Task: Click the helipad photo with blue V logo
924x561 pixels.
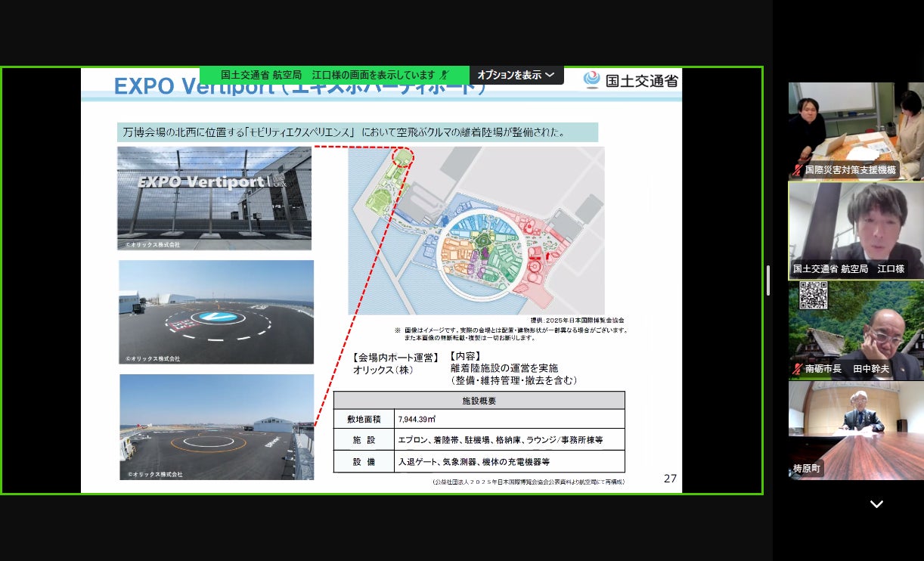Action: pyautogui.click(x=216, y=311)
